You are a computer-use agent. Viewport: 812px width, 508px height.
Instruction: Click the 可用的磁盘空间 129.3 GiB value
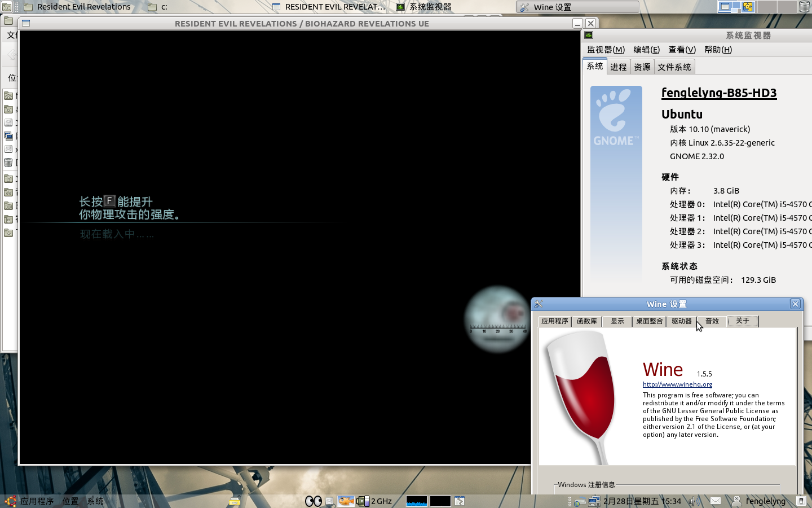coord(758,280)
